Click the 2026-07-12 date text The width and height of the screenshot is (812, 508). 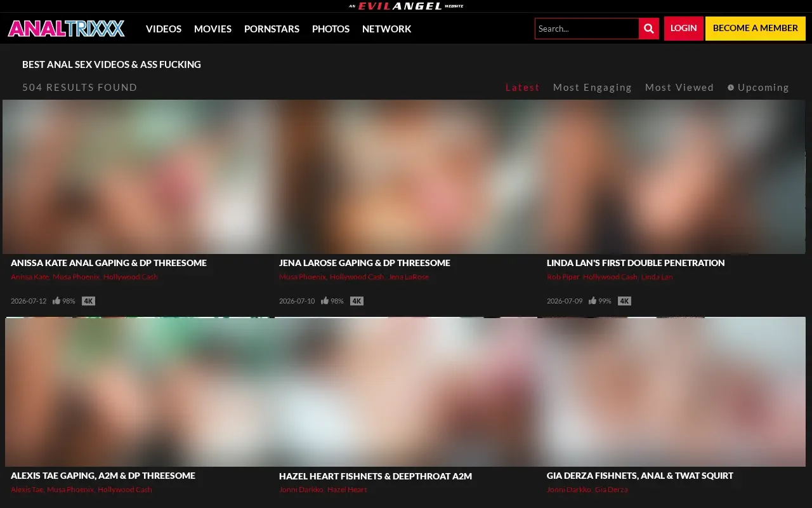click(x=29, y=301)
